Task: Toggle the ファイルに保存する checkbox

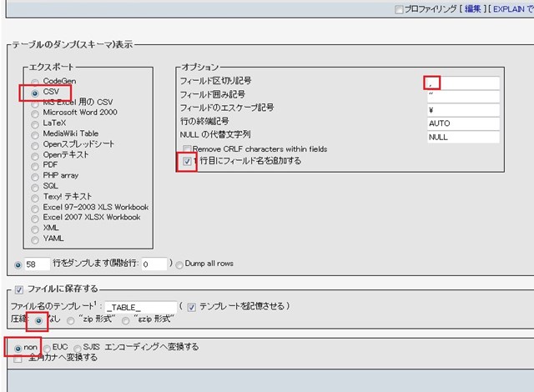Action: pyautogui.click(x=18, y=289)
